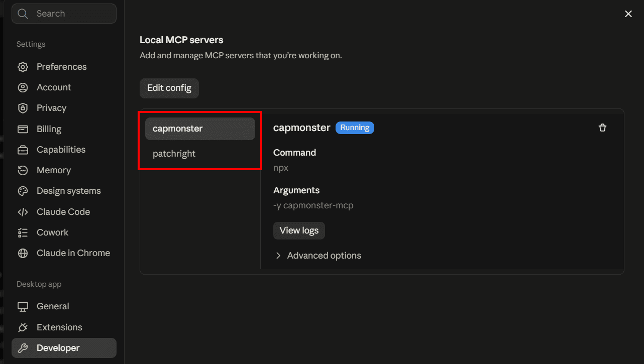Click the Running status badge

[355, 128]
